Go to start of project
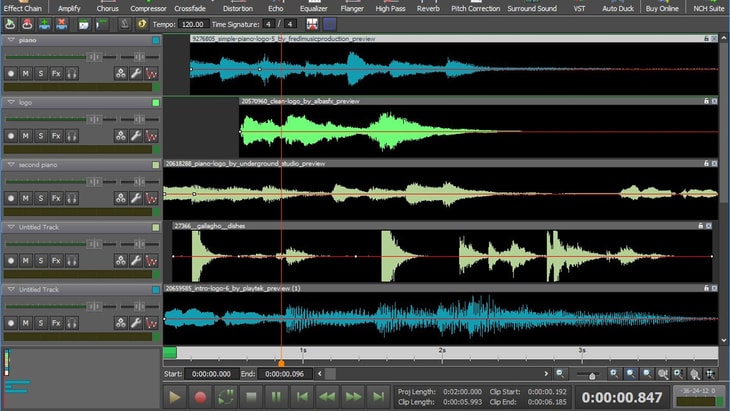This screenshot has width=730, height=411. 302,397
